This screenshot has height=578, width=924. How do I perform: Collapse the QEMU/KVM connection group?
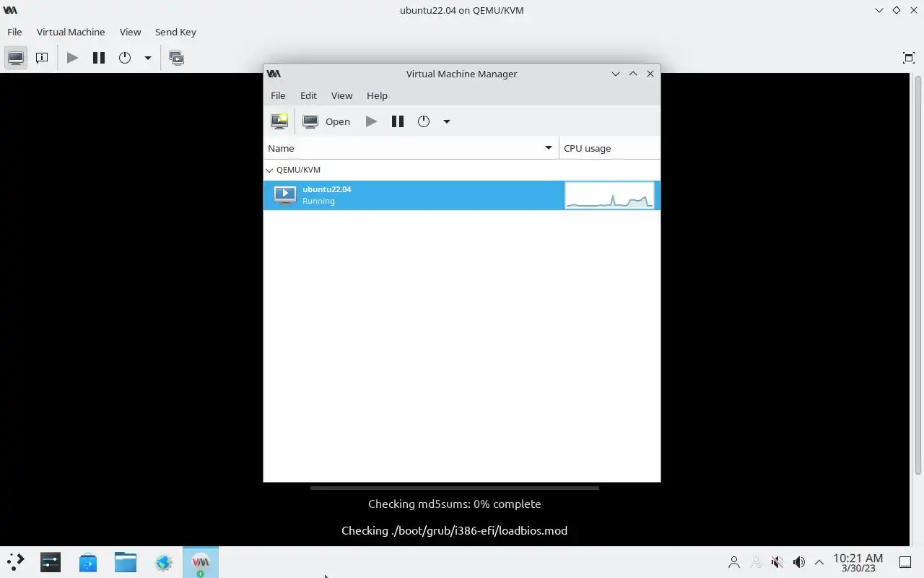pyautogui.click(x=269, y=170)
